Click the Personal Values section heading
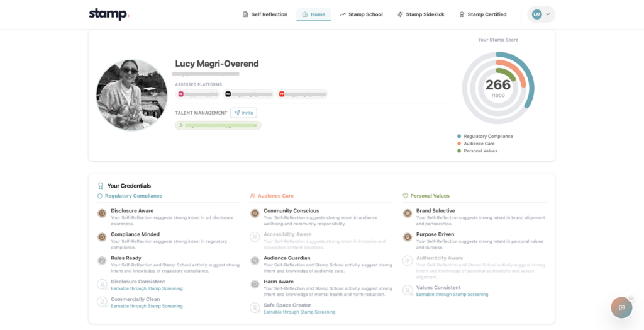Screen dimensions: 644x330 pos(430,196)
